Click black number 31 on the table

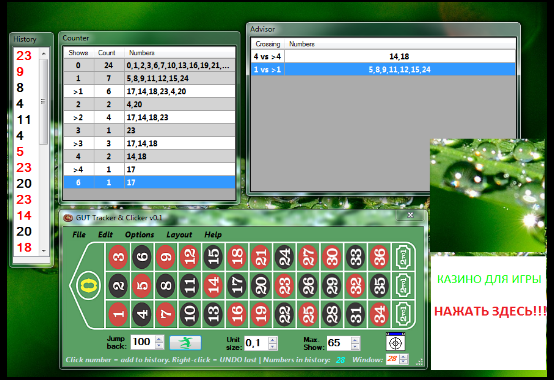tap(355, 314)
